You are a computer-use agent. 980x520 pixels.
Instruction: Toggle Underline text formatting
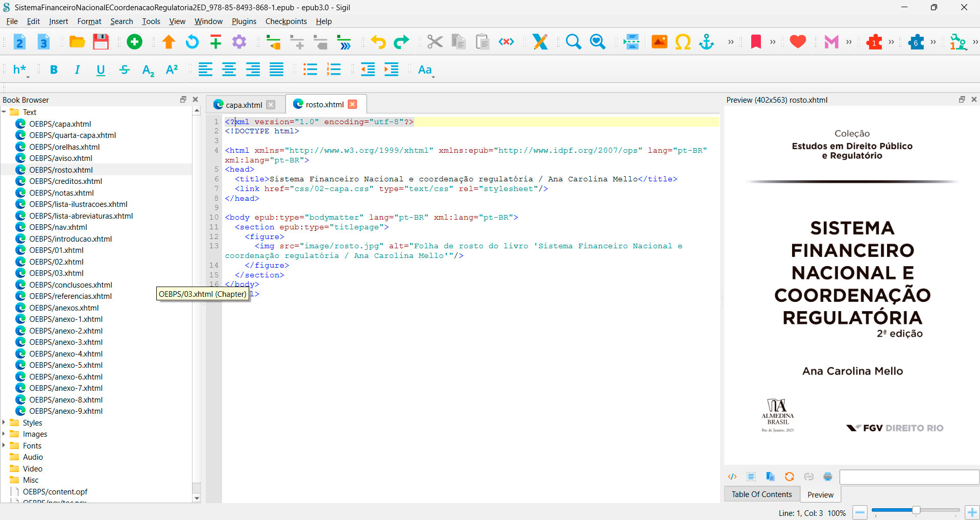101,70
